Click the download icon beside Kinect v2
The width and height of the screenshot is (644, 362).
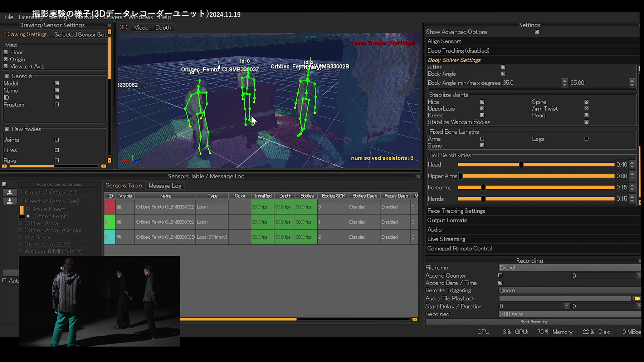pos(10,201)
